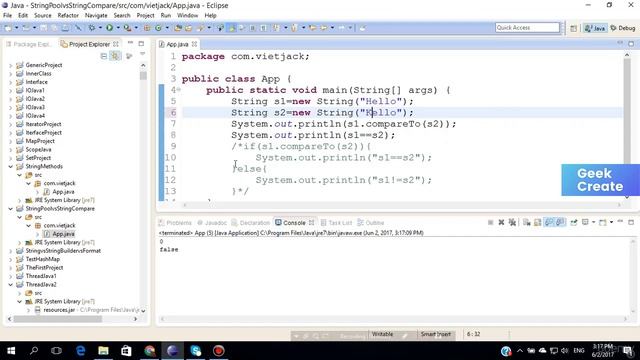Click Collapse All icon in Project Explorer

pos(104,56)
